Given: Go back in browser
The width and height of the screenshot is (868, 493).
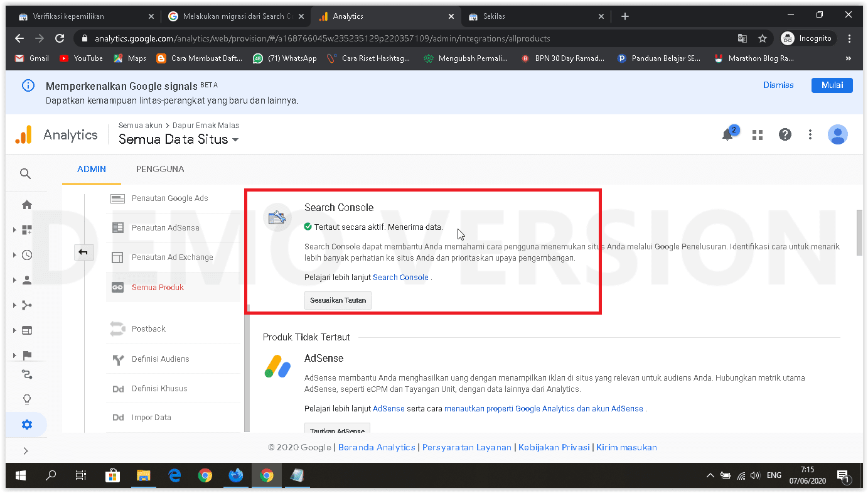Looking at the screenshot, I should [x=19, y=38].
